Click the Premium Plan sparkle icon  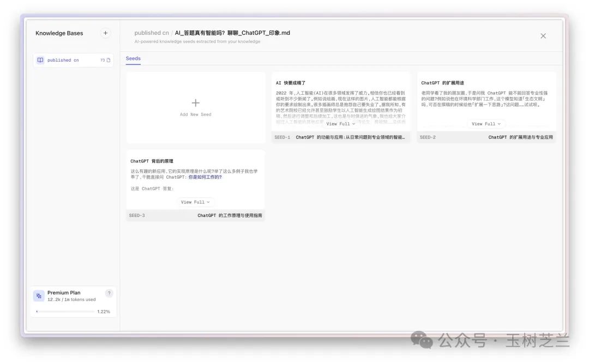[x=39, y=296]
